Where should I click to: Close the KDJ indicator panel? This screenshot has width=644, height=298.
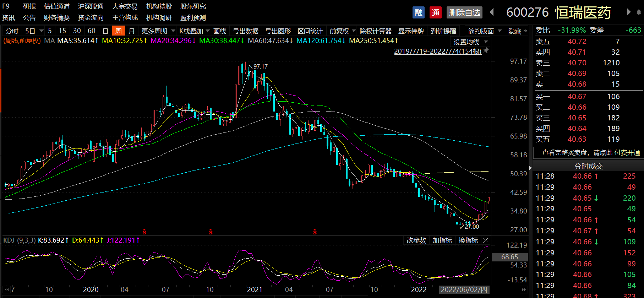click(x=486, y=240)
